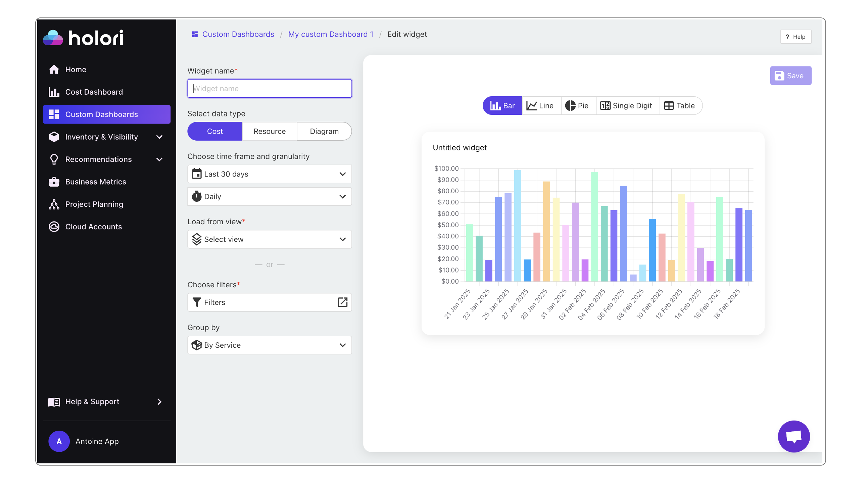This screenshot has height=486, width=868.
Task: Switch chart type to Line
Action: point(541,106)
